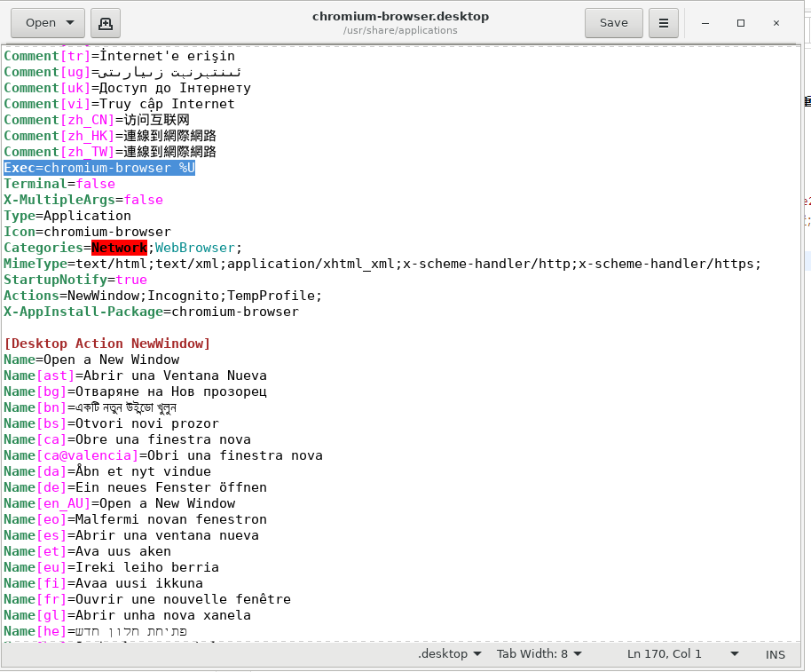The width and height of the screenshot is (811, 672).
Task: Click the Comment[zh_CN] line
Action: click(x=97, y=120)
